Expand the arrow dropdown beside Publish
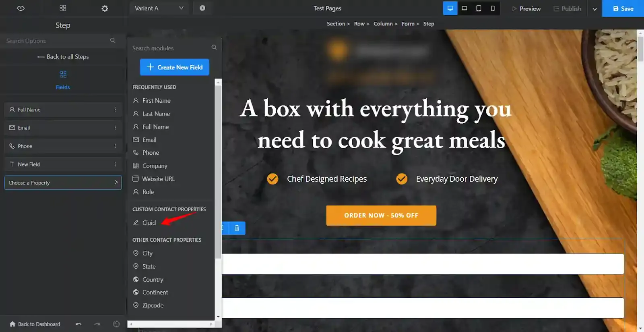 tap(594, 9)
